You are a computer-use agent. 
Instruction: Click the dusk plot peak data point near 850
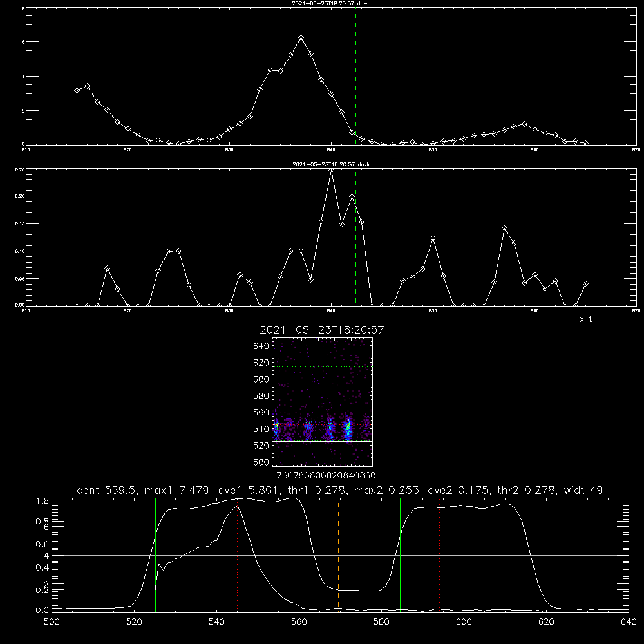(433, 238)
